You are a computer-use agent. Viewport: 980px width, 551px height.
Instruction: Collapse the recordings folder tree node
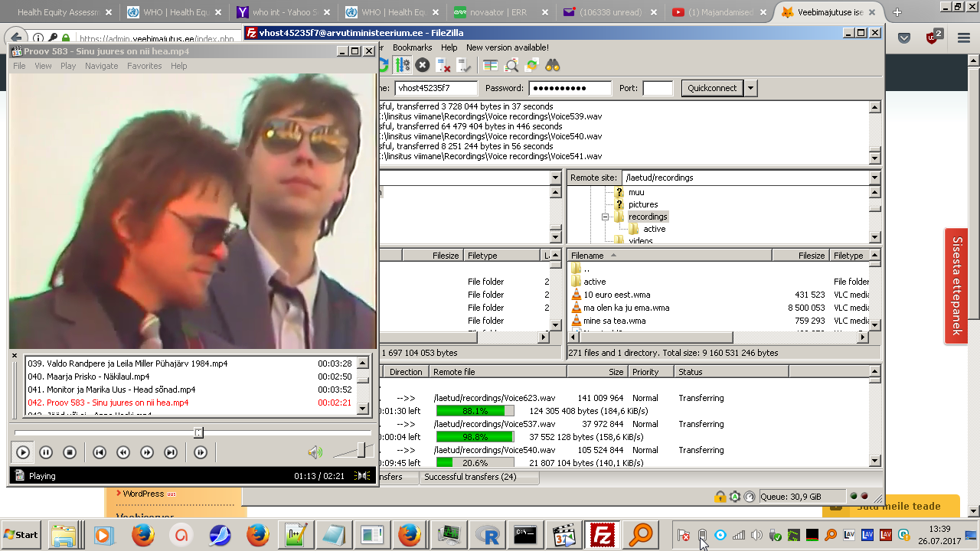pyautogui.click(x=605, y=217)
